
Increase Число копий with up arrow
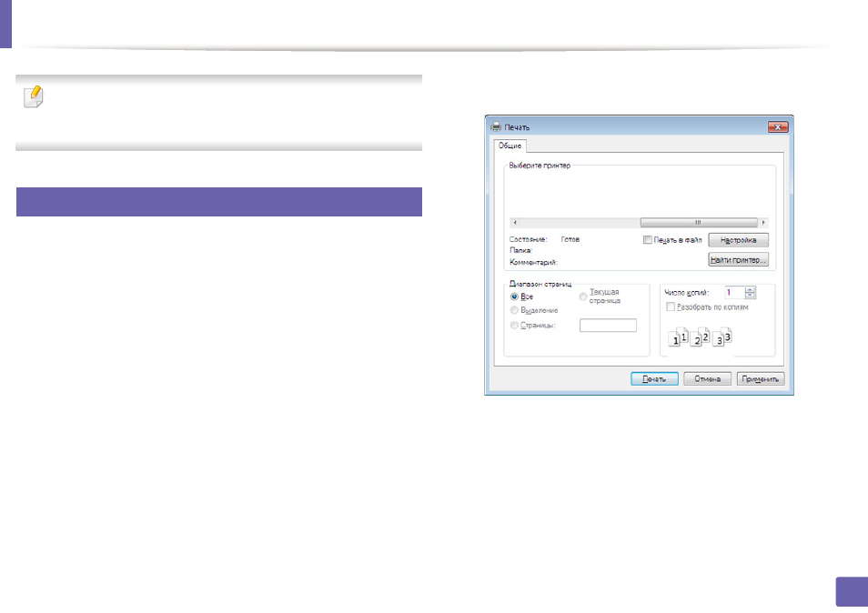pos(750,289)
